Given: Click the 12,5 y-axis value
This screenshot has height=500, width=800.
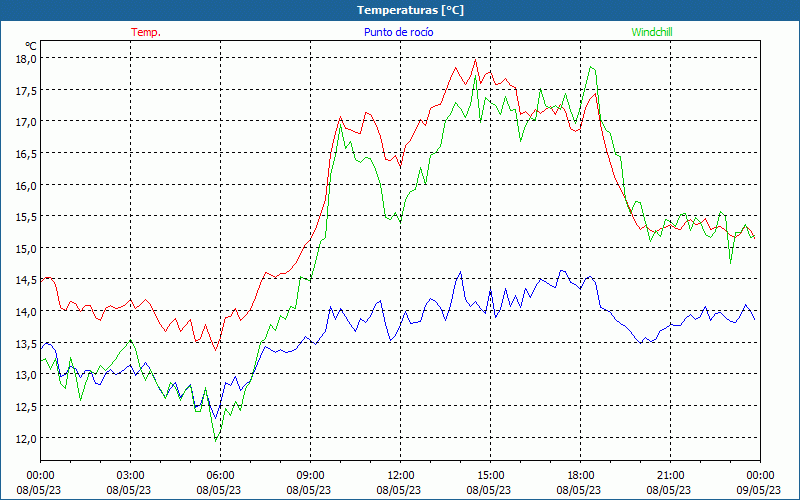Looking at the screenshot, I should (28, 406).
